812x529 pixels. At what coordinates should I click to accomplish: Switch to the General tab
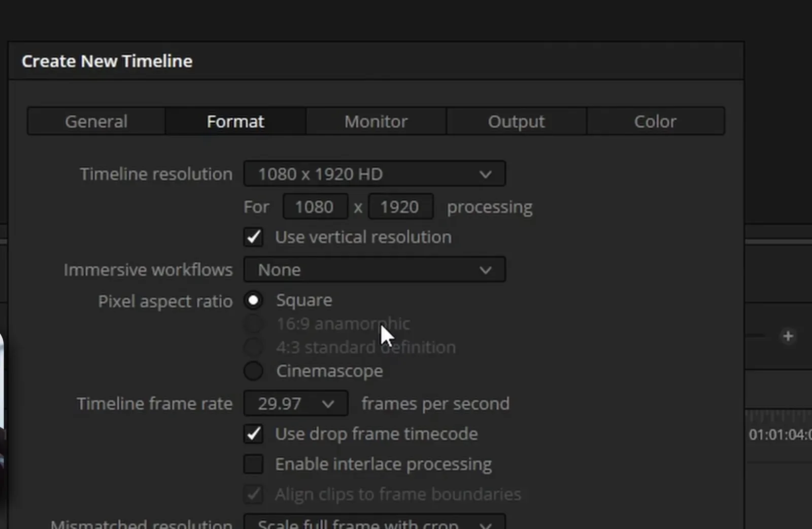[x=96, y=121]
